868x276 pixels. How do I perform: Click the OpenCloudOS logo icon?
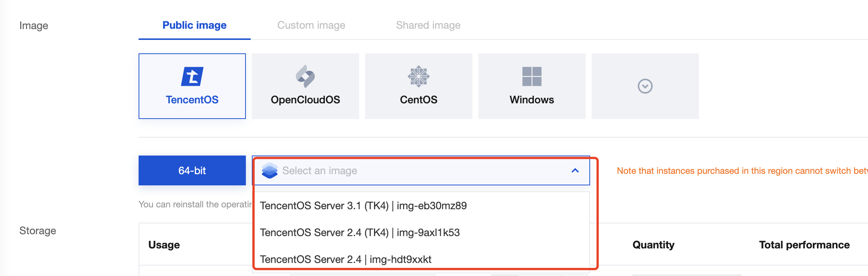(x=305, y=76)
